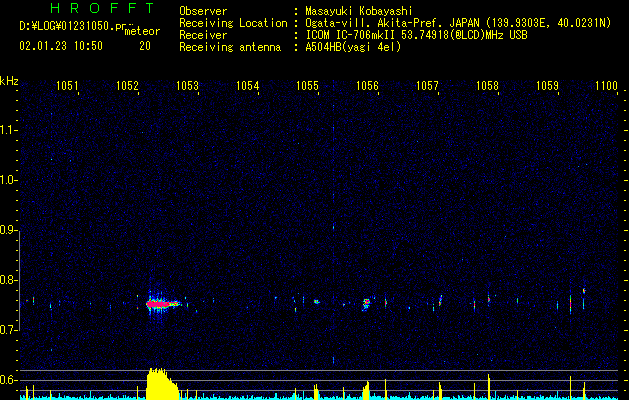This screenshot has width=629, height=400.
Task: Click the meteor count value 20
Action: click(145, 46)
